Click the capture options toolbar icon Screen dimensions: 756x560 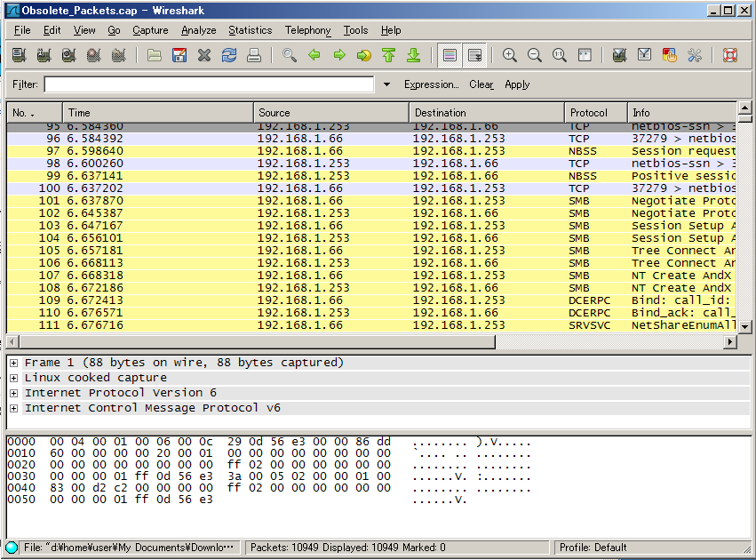coord(44,55)
